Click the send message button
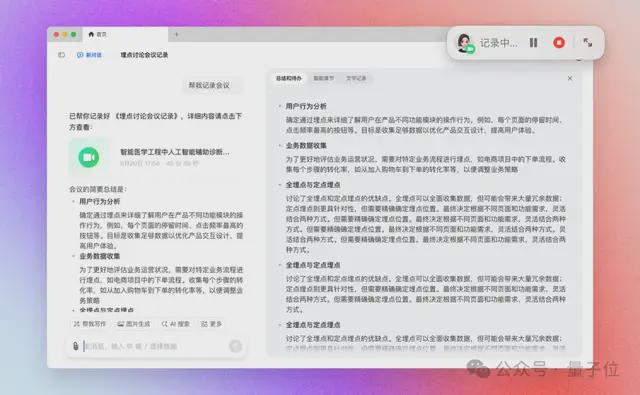Image resolution: width=640 pixels, height=395 pixels. click(x=235, y=346)
